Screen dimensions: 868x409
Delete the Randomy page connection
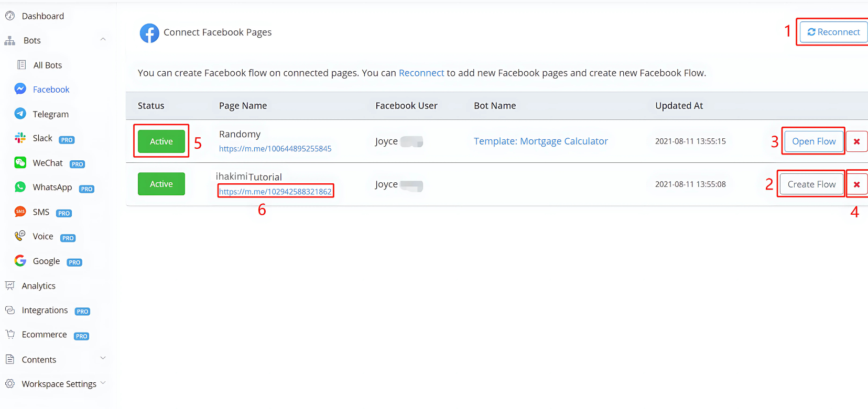(x=856, y=141)
